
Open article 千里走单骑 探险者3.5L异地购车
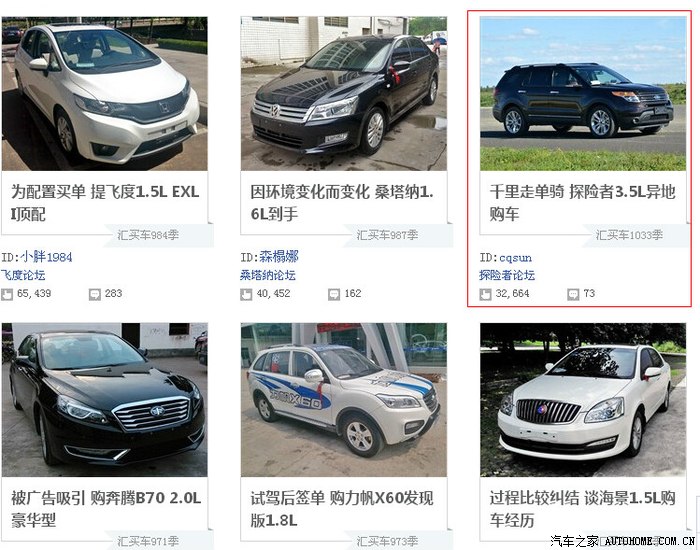tap(582, 203)
